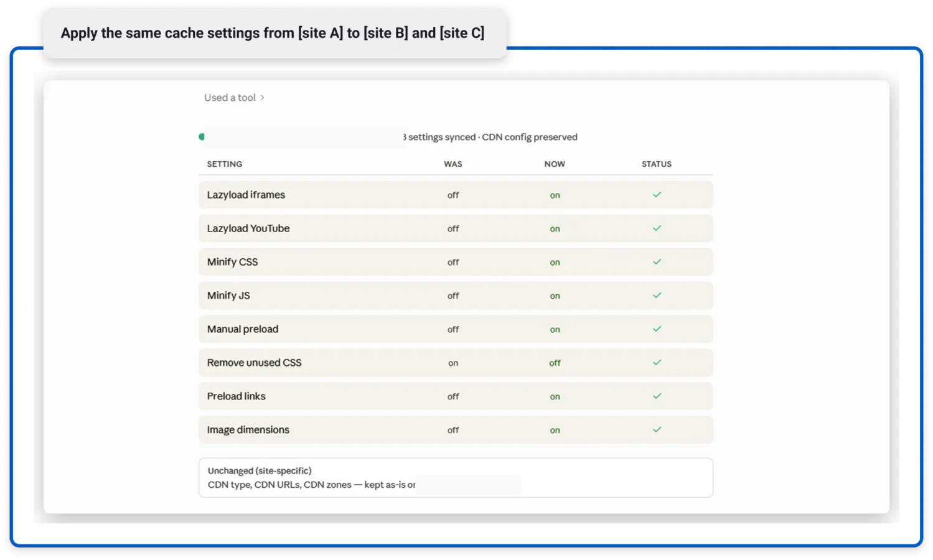The height and width of the screenshot is (560, 933).
Task: Click the Unchanged site-specific note box
Action: point(456,478)
